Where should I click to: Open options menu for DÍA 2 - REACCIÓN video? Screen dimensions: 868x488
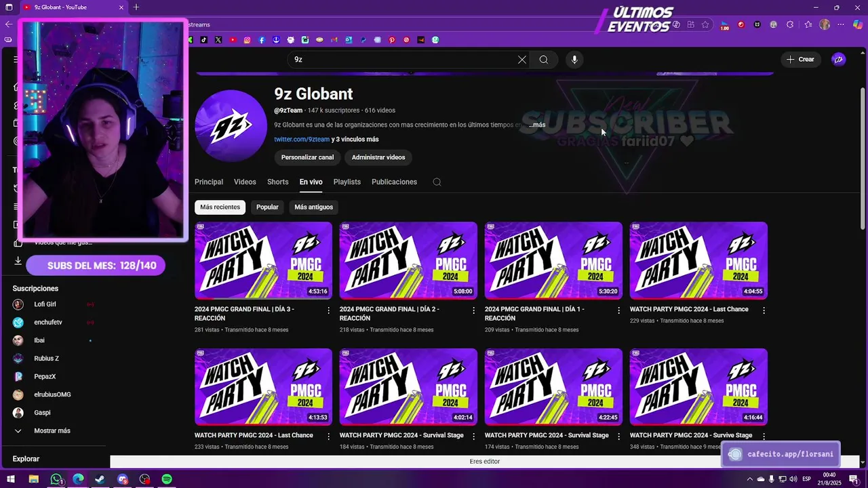[474, 310]
